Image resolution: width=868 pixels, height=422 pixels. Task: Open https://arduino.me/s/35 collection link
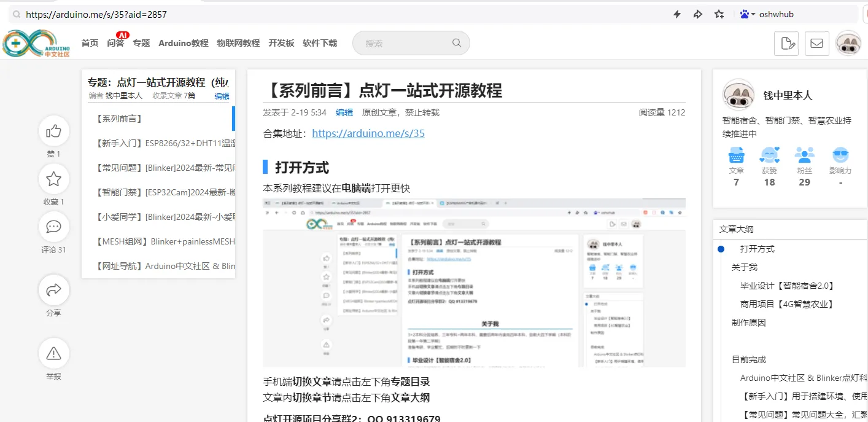pos(368,133)
